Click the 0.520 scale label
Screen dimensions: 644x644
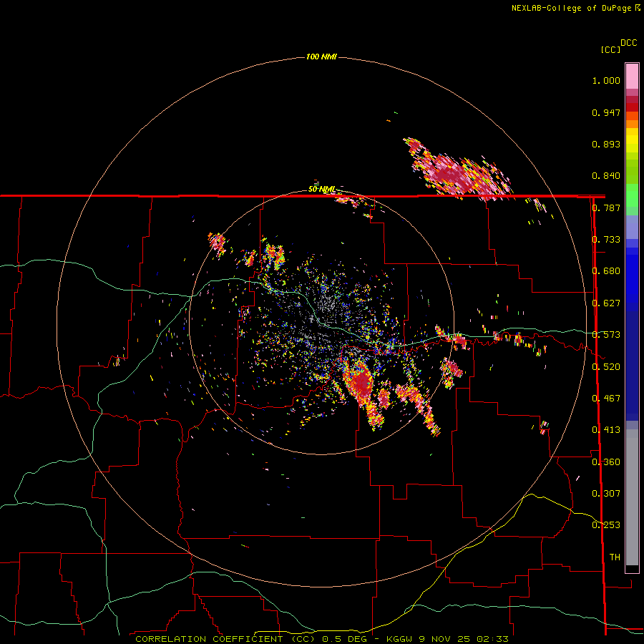(606, 367)
